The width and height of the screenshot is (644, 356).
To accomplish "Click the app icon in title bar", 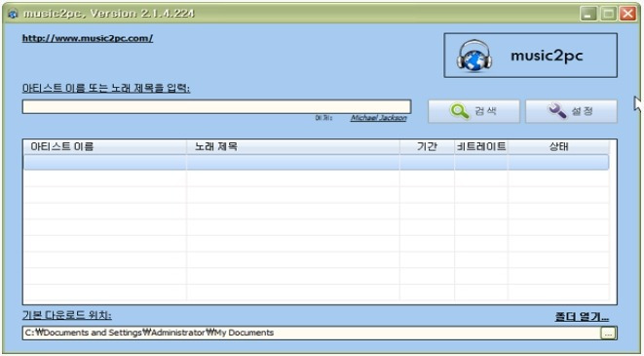I will [x=13, y=14].
